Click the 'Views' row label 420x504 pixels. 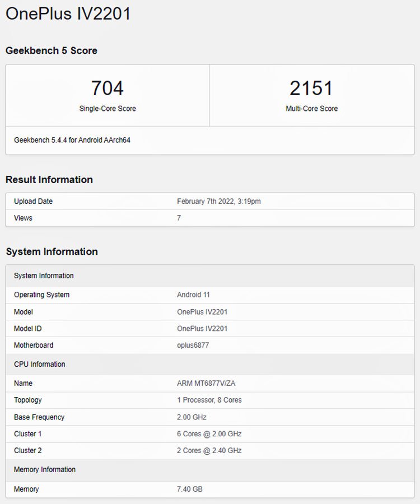click(23, 218)
